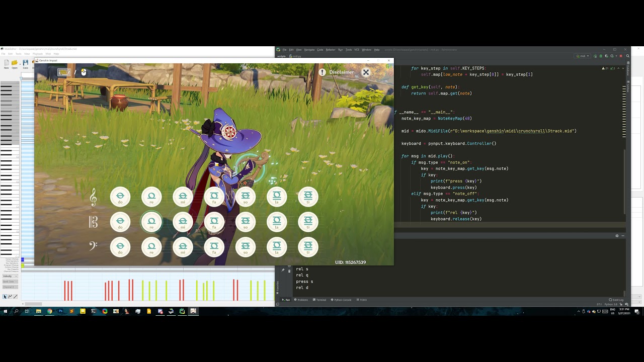Play the top-row 'so' note key

246,197
